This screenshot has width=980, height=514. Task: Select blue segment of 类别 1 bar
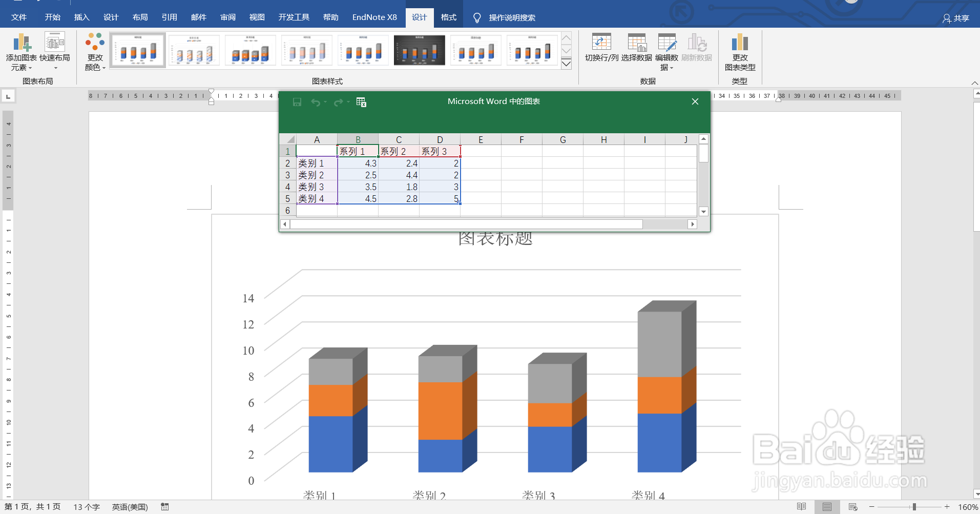pos(330,444)
